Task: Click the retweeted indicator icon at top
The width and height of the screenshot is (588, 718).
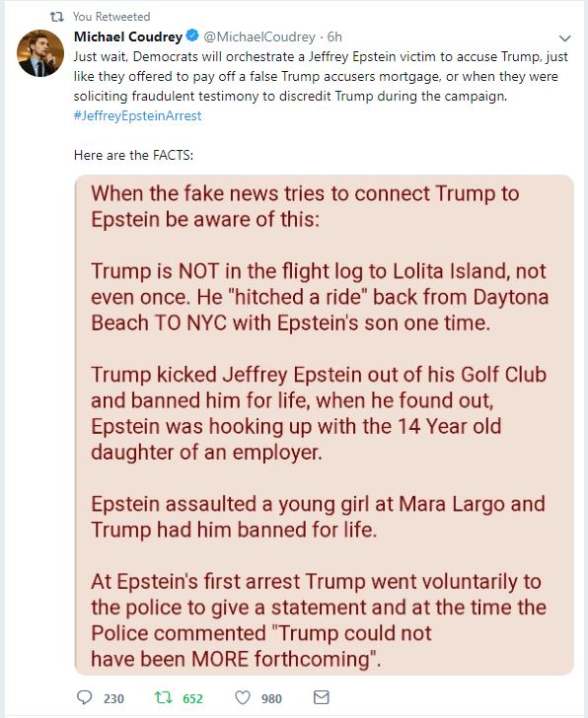Action: pyautogui.click(x=57, y=17)
